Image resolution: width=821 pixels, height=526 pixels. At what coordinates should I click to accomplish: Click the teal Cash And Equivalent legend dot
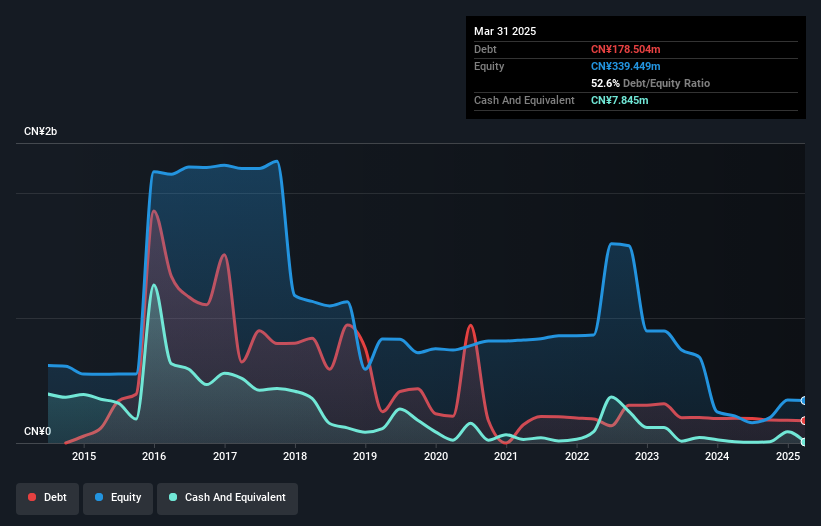173,497
